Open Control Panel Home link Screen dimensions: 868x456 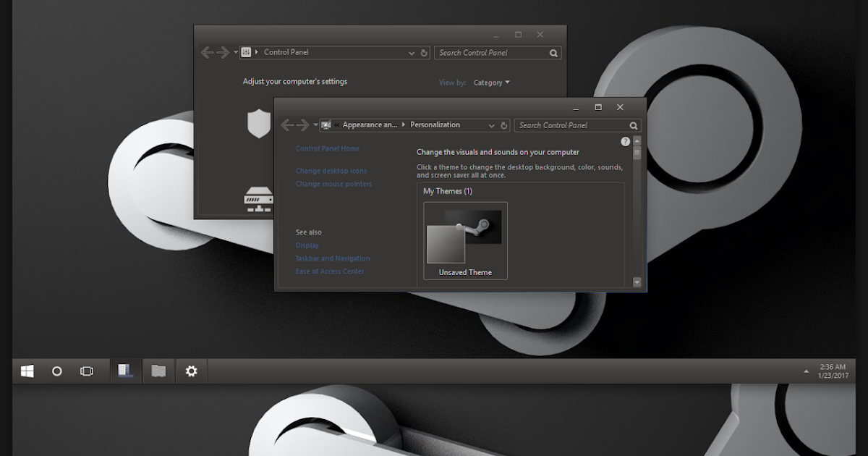[x=328, y=148]
